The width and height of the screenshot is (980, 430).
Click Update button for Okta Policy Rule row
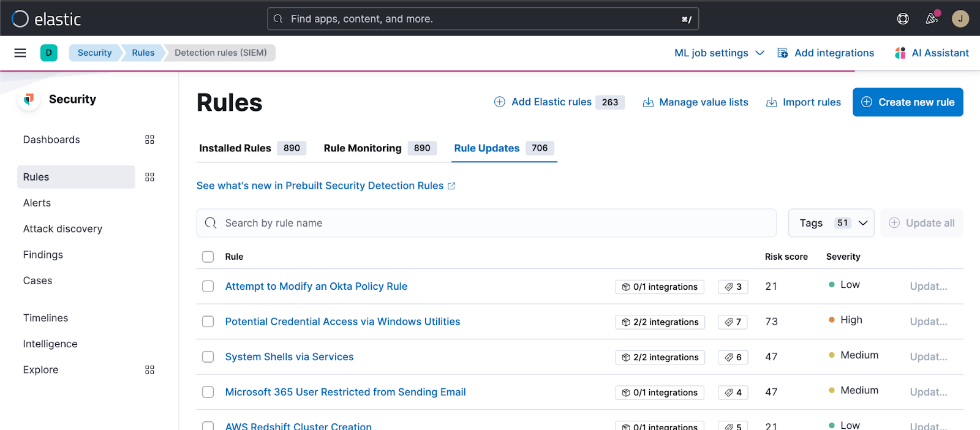point(929,286)
